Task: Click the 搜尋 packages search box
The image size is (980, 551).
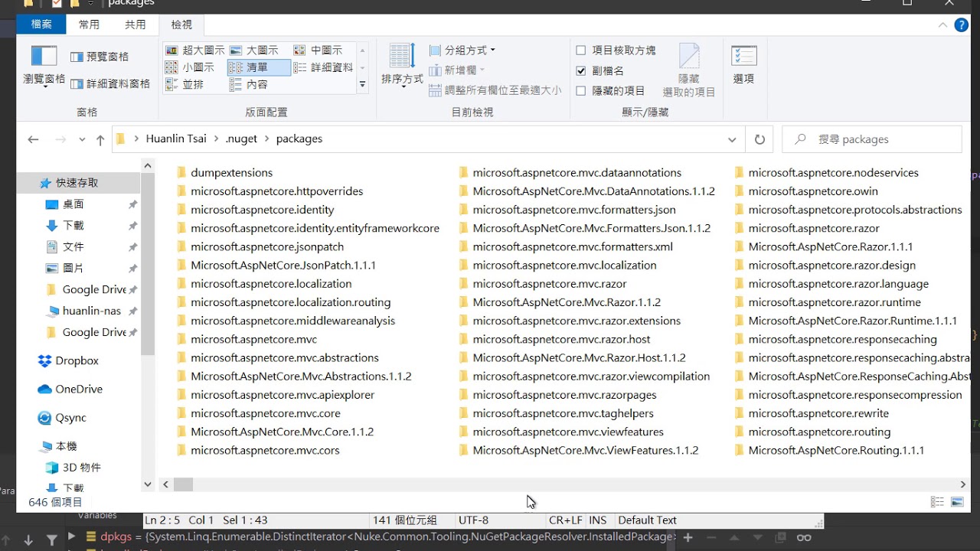Action: pyautogui.click(x=872, y=139)
